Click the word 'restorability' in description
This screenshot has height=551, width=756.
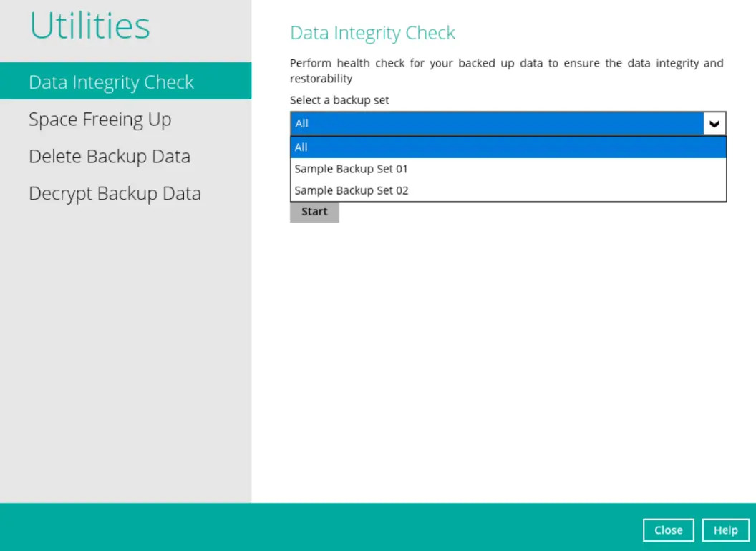pyautogui.click(x=321, y=79)
